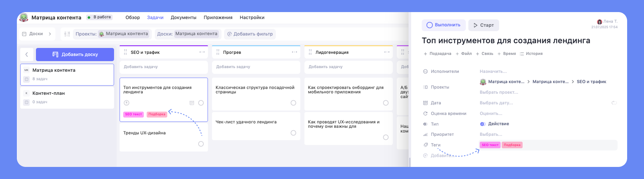Click the МК badge of Матрица контента board

26,70
